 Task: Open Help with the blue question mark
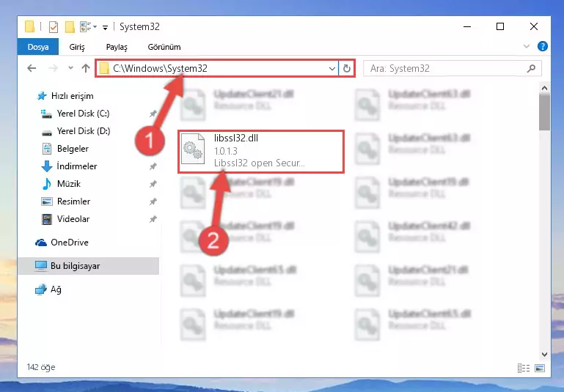pyautogui.click(x=543, y=46)
